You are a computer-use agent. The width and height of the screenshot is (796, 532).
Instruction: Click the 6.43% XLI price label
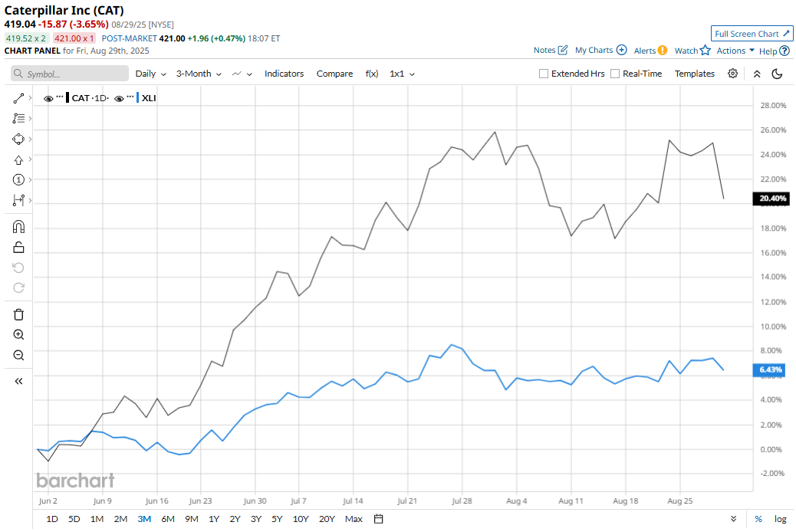click(768, 369)
